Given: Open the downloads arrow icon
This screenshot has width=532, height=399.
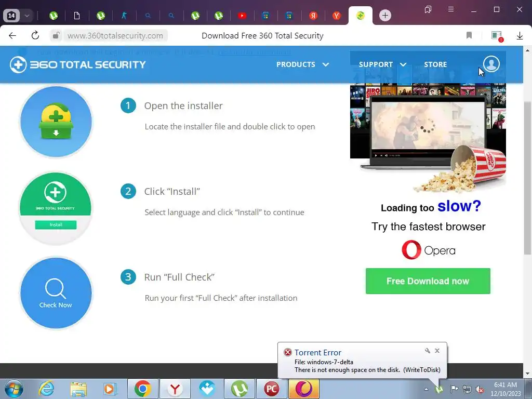Looking at the screenshot, I should coord(520,36).
